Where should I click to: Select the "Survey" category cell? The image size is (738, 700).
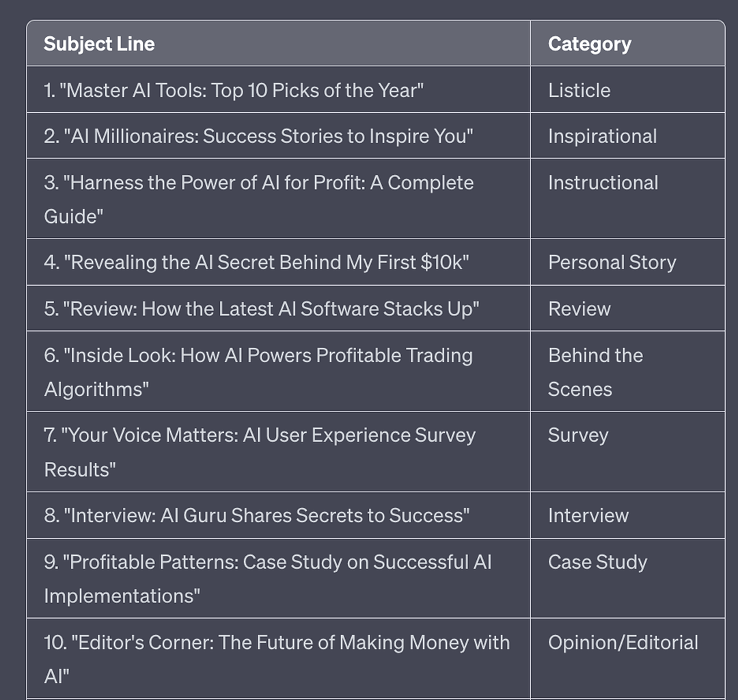coord(577,435)
